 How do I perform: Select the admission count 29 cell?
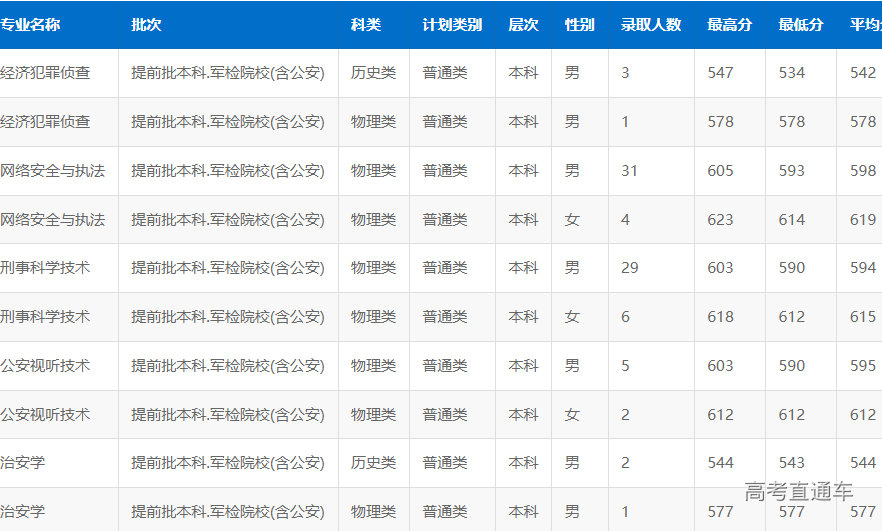pyautogui.click(x=629, y=268)
